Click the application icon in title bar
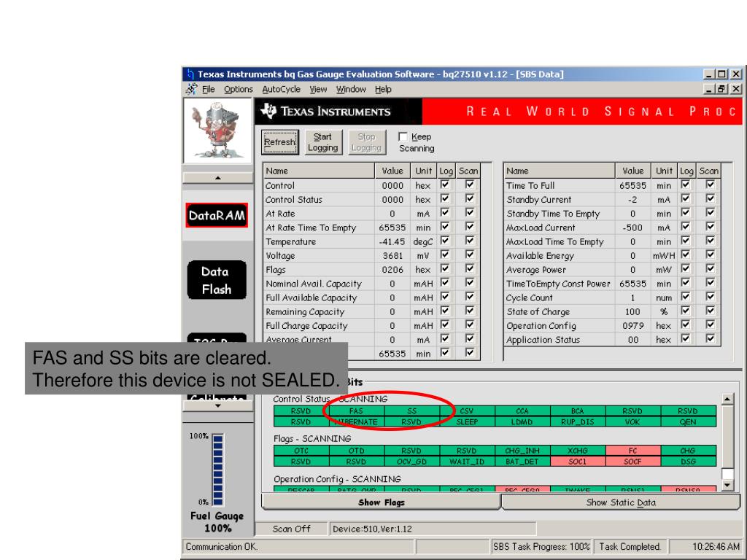747x560 pixels. [x=190, y=74]
